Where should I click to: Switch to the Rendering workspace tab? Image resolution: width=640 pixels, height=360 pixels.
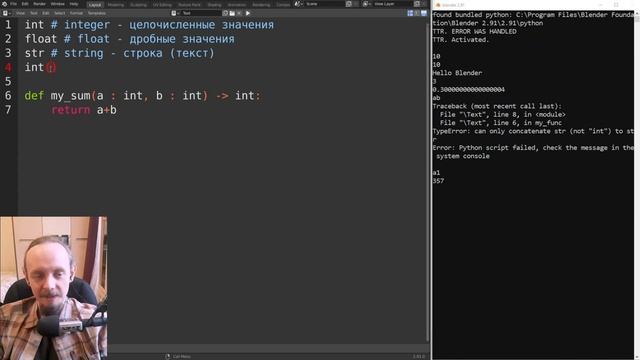point(261,4)
